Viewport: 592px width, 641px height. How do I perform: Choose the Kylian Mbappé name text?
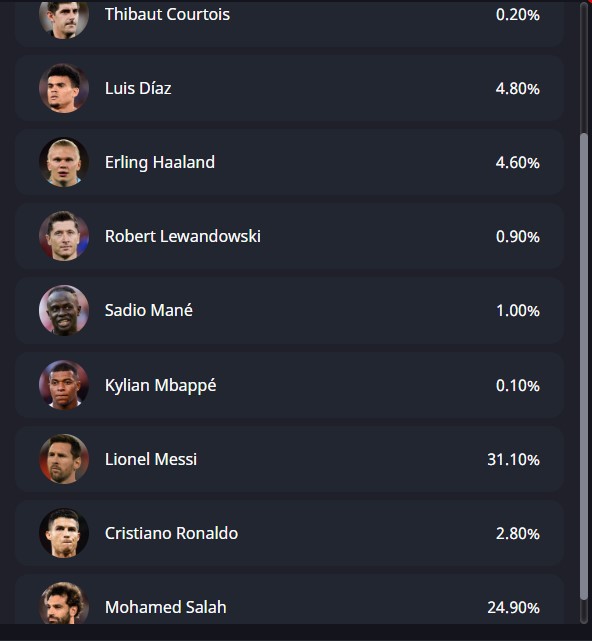tap(161, 385)
